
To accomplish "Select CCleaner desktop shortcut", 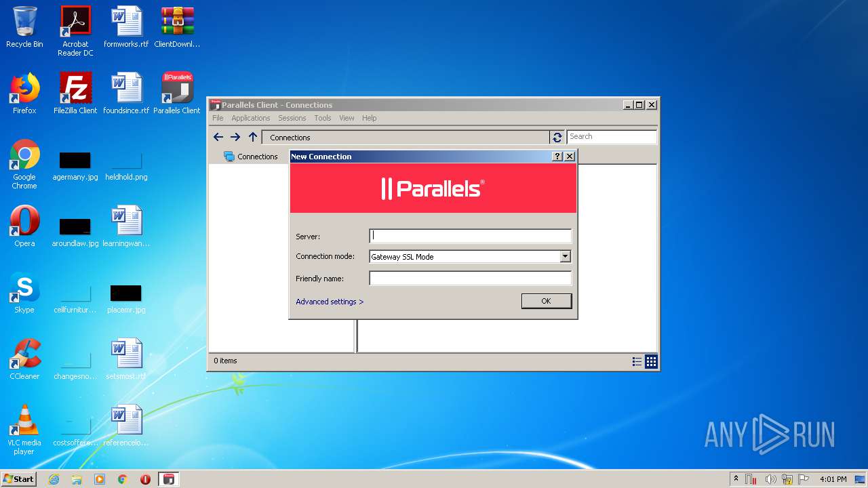I will (x=24, y=359).
